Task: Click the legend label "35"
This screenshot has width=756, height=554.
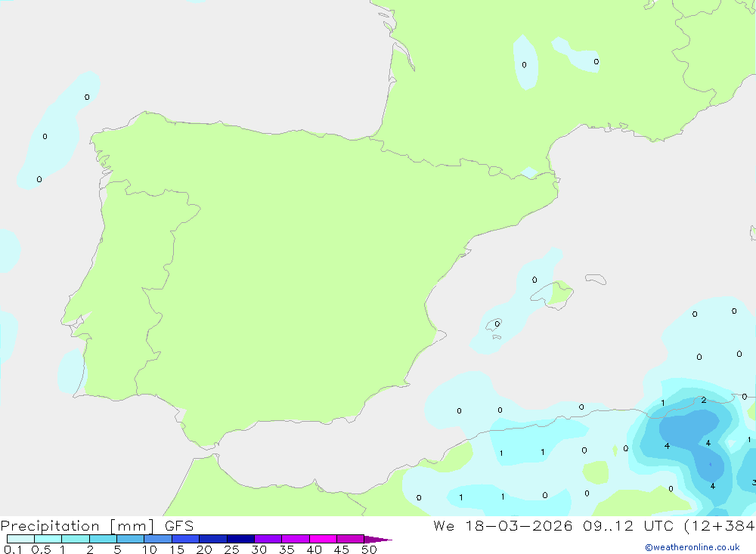Action: 287,549
